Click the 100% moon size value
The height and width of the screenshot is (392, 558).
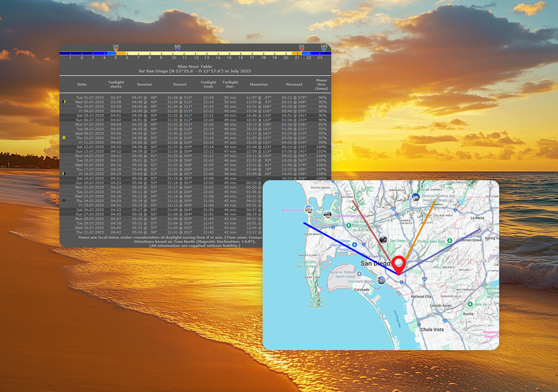pos(322,147)
